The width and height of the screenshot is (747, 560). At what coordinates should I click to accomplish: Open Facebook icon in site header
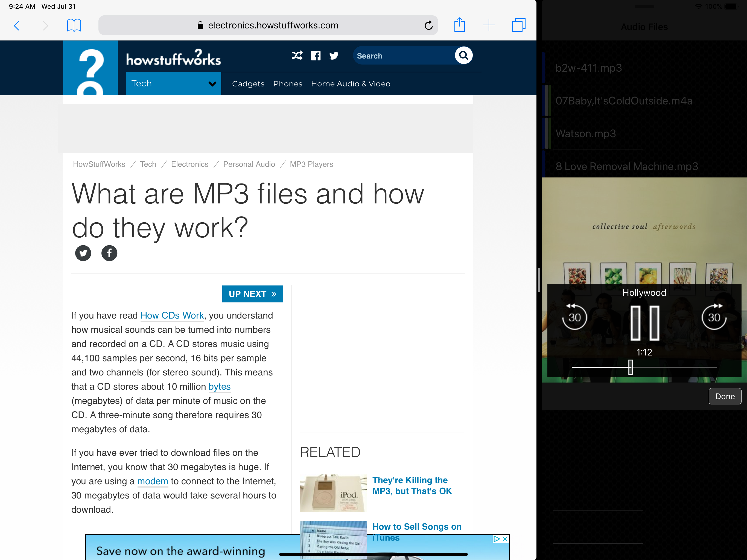(x=316, y=56)
